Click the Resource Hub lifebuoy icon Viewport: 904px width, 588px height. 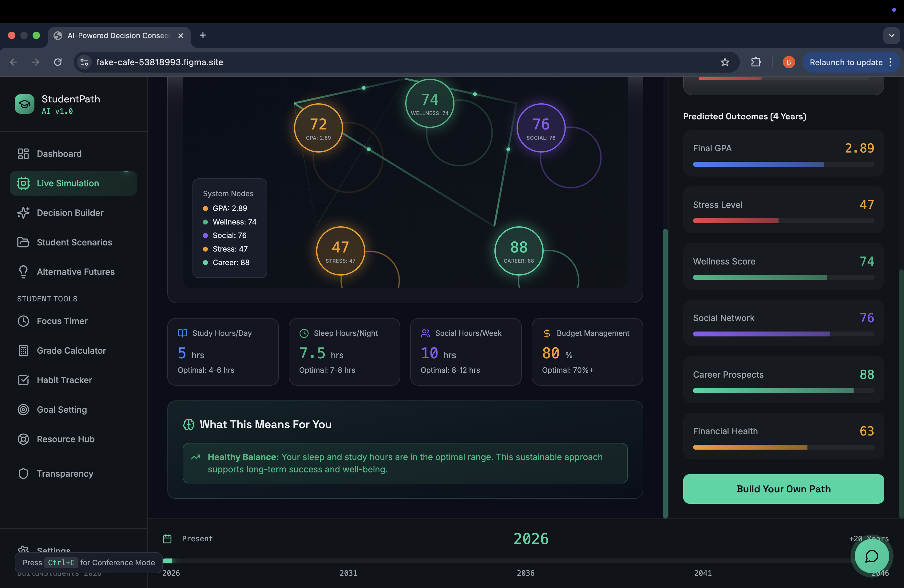[x=23, y=439]
